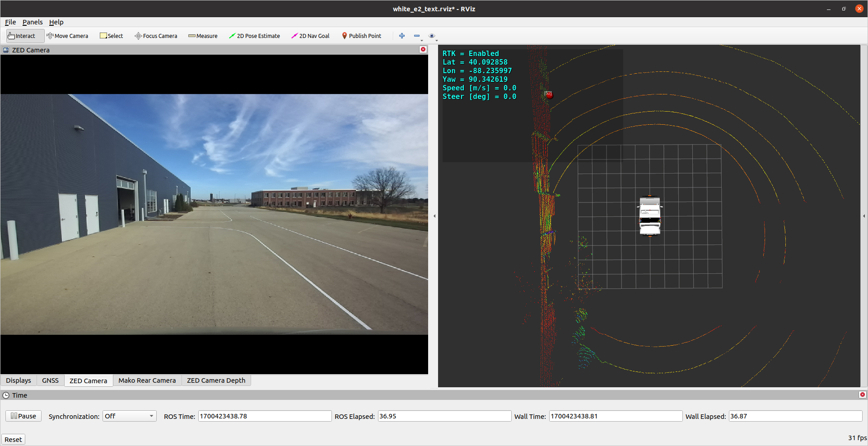Switch to the Mako Rear Camera tab
The image size is (868, 446).
(147, 380)
